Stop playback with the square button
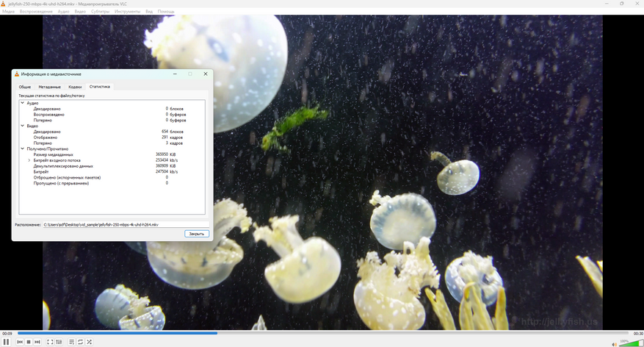The image size is (644, 347). tap(29, 342)
